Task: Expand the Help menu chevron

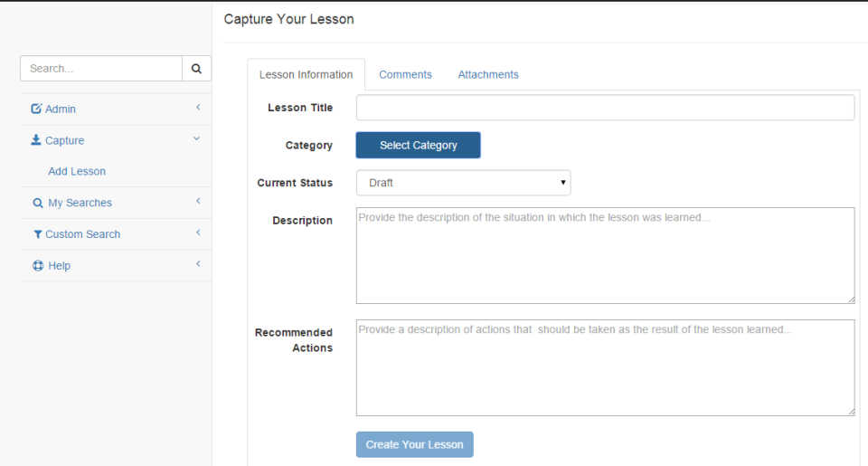Action: (197, 265)
